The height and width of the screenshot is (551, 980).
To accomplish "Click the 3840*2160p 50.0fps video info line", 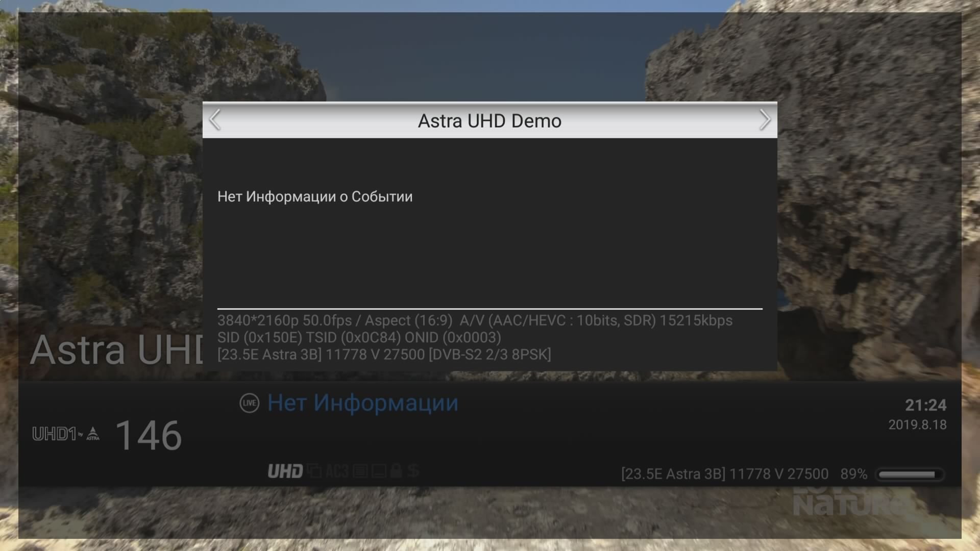I will 475,320.
